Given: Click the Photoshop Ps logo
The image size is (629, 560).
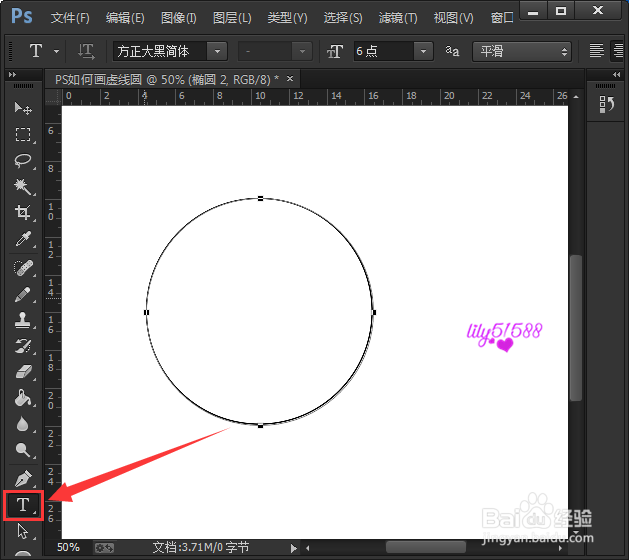Looking at the screenshot, I should 22,17.
